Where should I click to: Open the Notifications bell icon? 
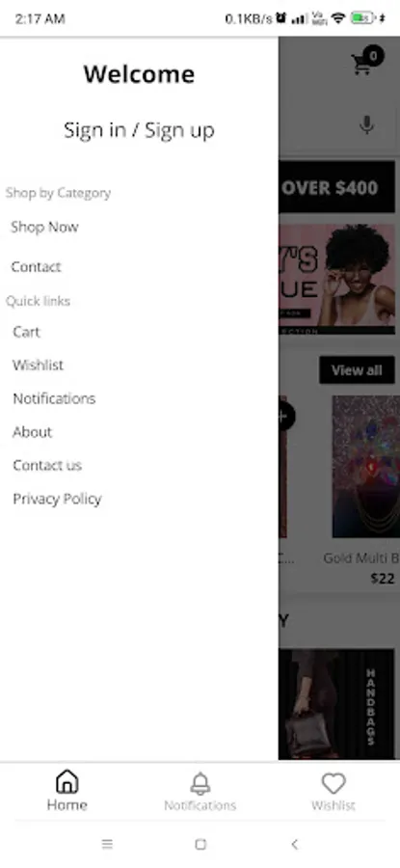point(200,783)
